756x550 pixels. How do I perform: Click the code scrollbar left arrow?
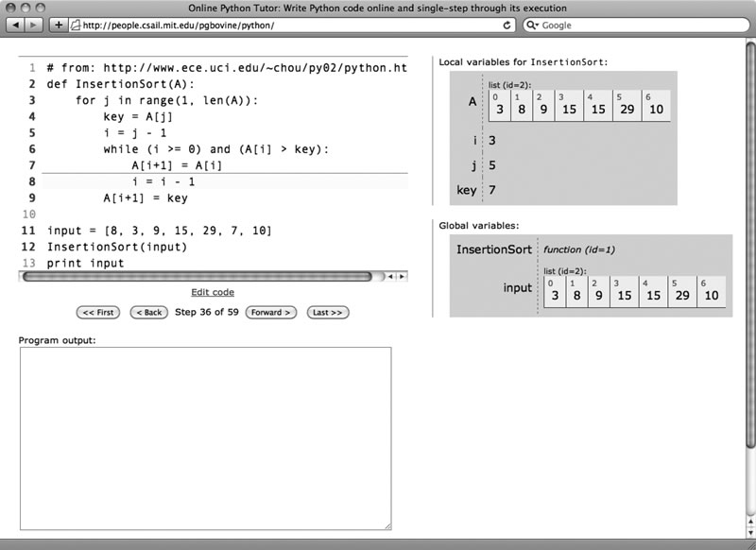[390, 276]
